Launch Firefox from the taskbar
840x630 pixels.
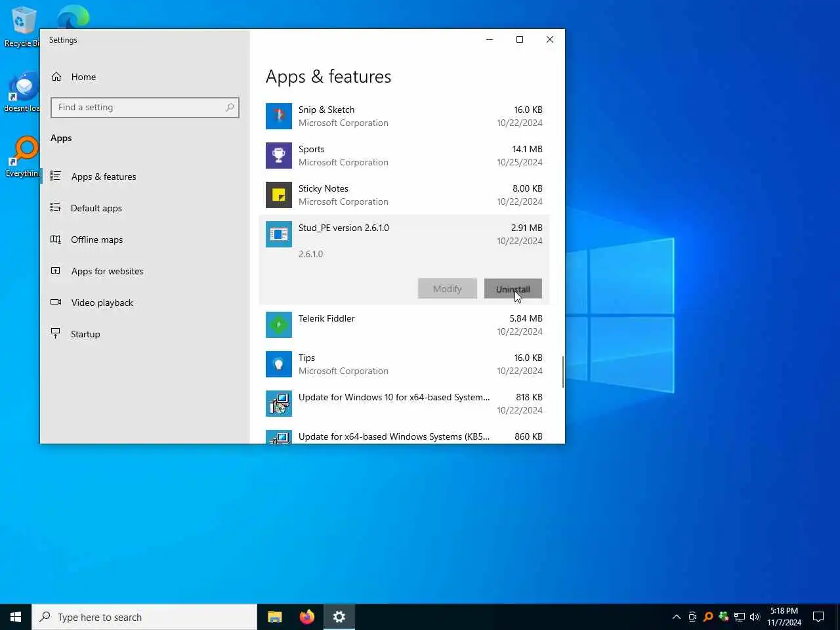click(307, 617)
